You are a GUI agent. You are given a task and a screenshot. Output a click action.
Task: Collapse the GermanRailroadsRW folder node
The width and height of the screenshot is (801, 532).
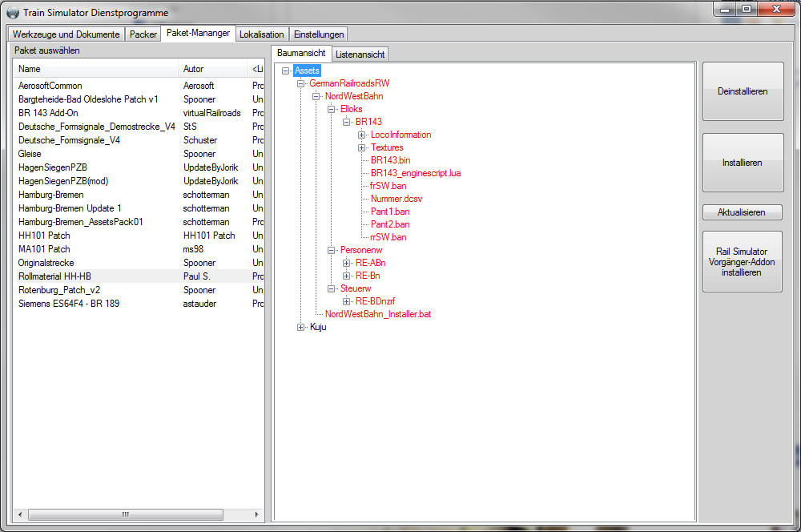coord(301,84)
